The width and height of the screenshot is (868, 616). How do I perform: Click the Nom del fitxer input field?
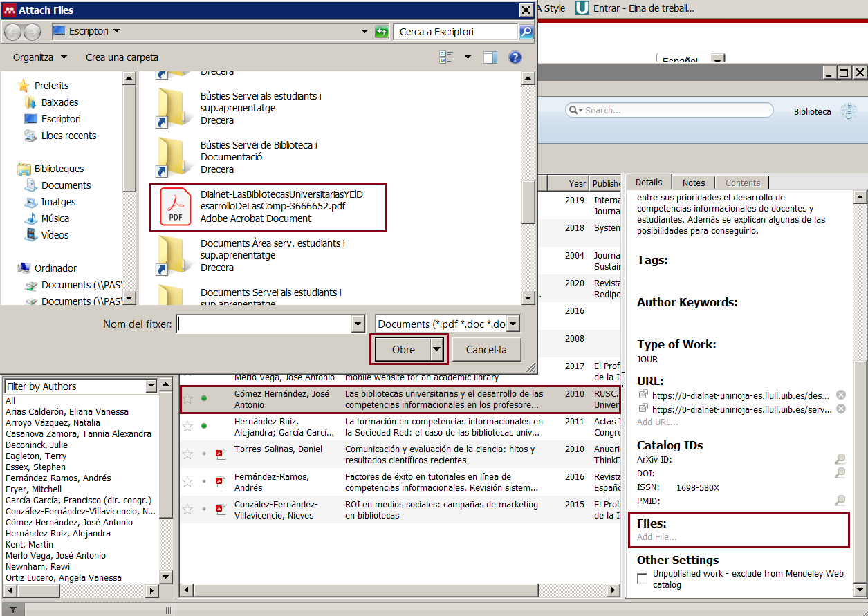click(264, 324)
